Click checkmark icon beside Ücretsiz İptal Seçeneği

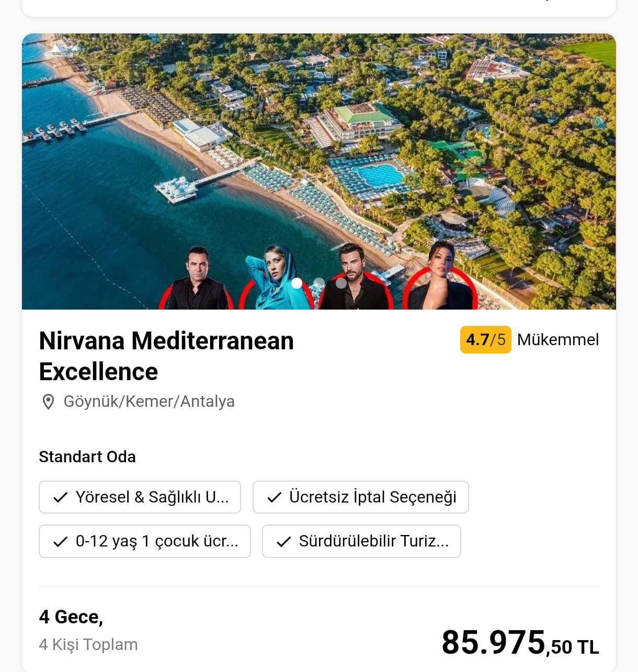(275, 497)
